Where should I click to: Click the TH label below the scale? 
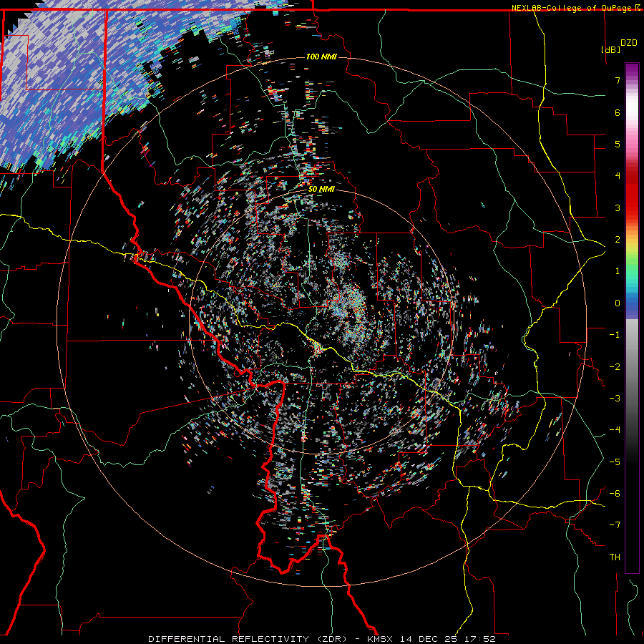pyautogui.click(x=615, y=557)
